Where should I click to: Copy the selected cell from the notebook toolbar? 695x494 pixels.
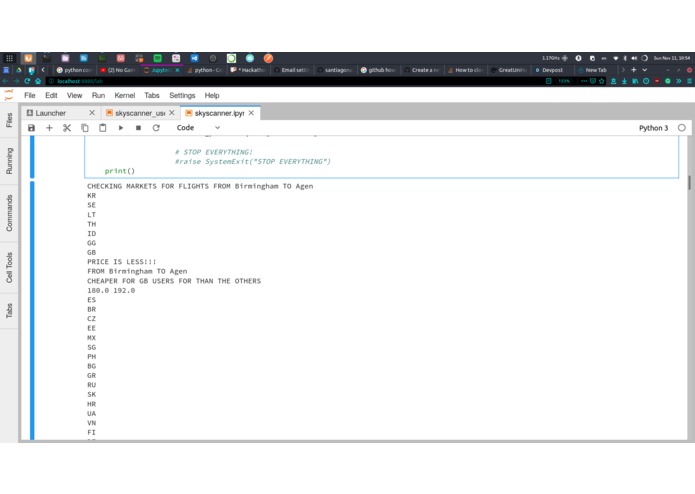[85, 128]
